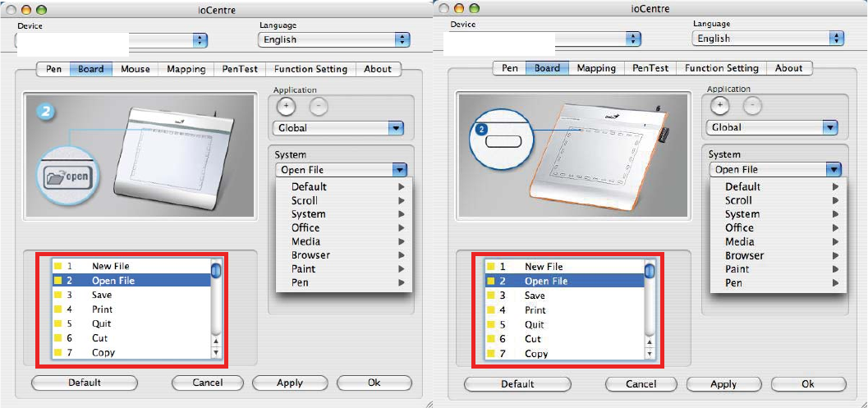Select '6 Cut' row in left window
The height and width of the screenshot is (408, 868).
pos(131,338)
